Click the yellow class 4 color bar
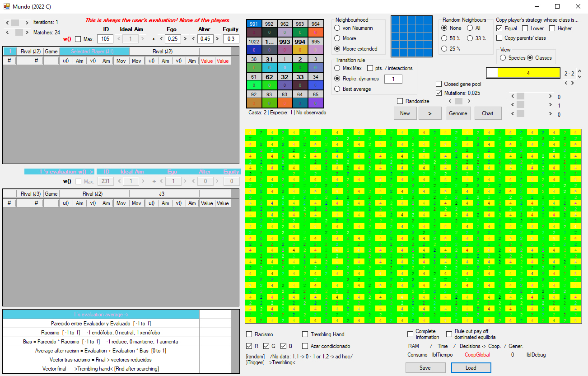Viewport: 588px width, 376px height. pos(528,73)
